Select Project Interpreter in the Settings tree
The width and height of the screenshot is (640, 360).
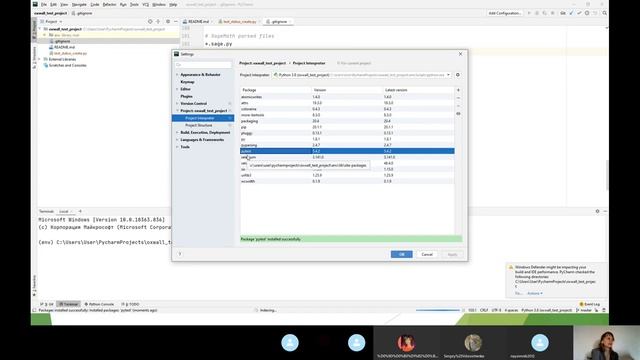(x=203, y=118)
